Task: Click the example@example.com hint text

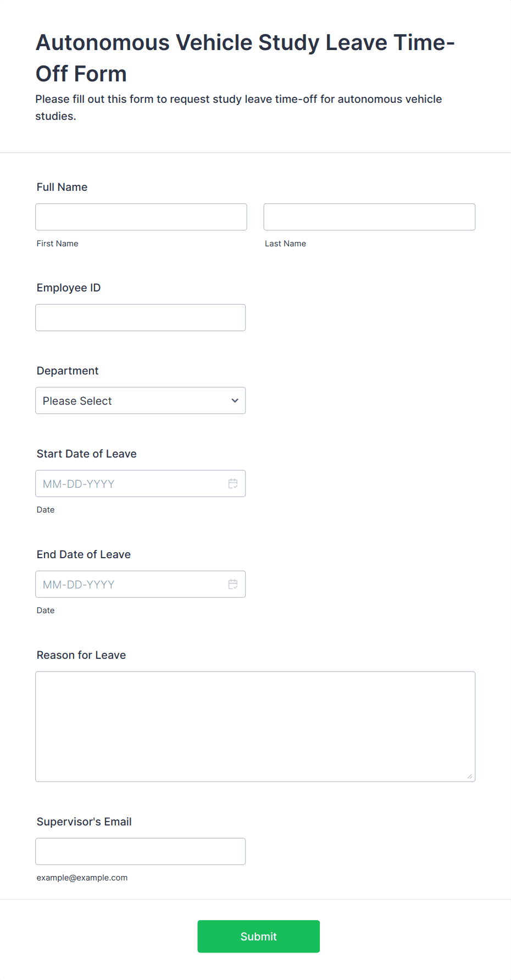Action: click(x=82, y=878)
